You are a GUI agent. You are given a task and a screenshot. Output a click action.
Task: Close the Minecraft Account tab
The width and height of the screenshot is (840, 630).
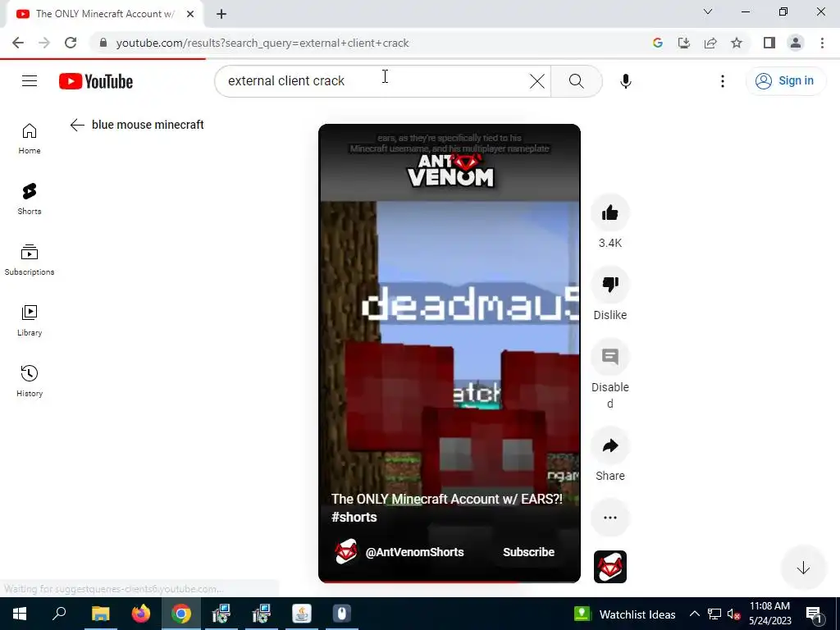click(190, 14)
